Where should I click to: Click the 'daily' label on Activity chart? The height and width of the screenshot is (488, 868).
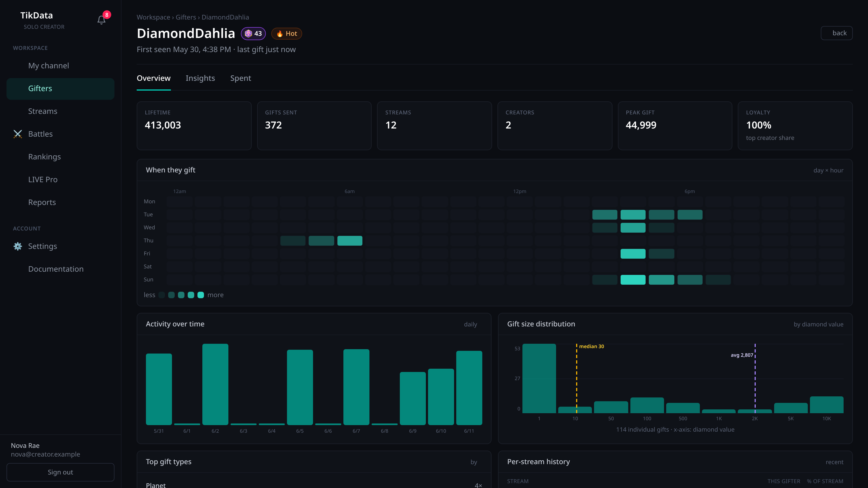[470, 324]
